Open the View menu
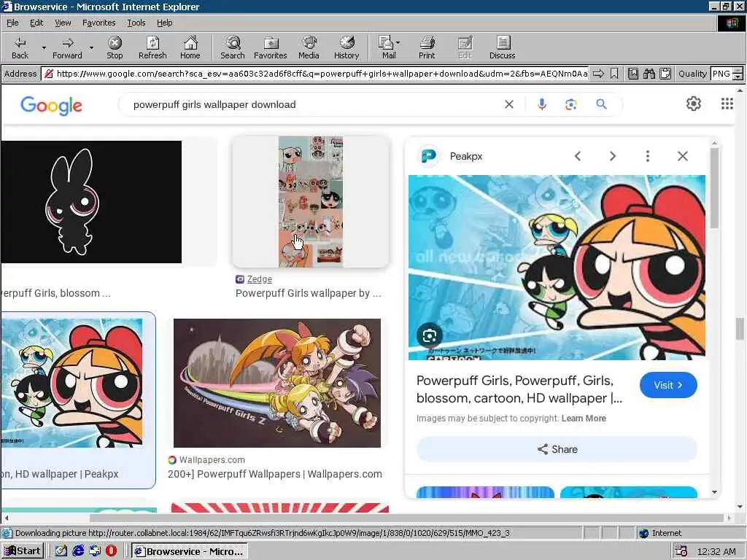Screen dimensions: 747x560 click(x=63, y=23)
